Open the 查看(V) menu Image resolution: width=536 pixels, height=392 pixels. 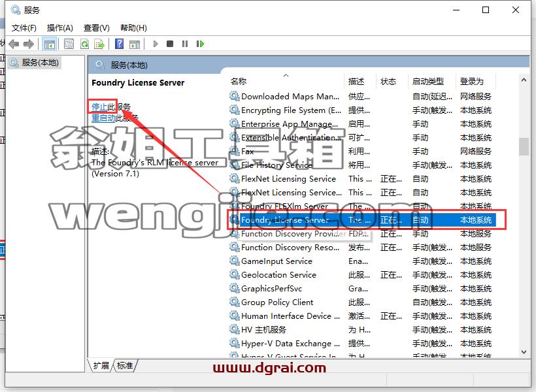click(96, 27)
